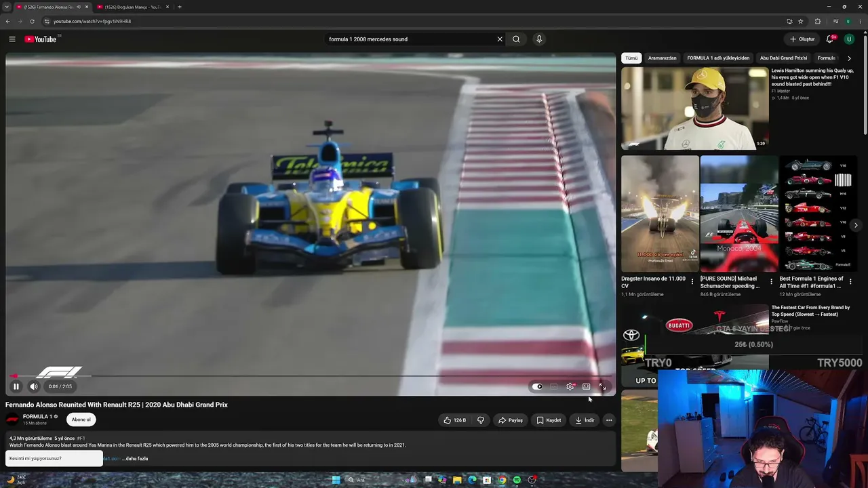Open Best Formula 1 Engines Short
This screenshot has width=868, height=488.
point(818,214)
